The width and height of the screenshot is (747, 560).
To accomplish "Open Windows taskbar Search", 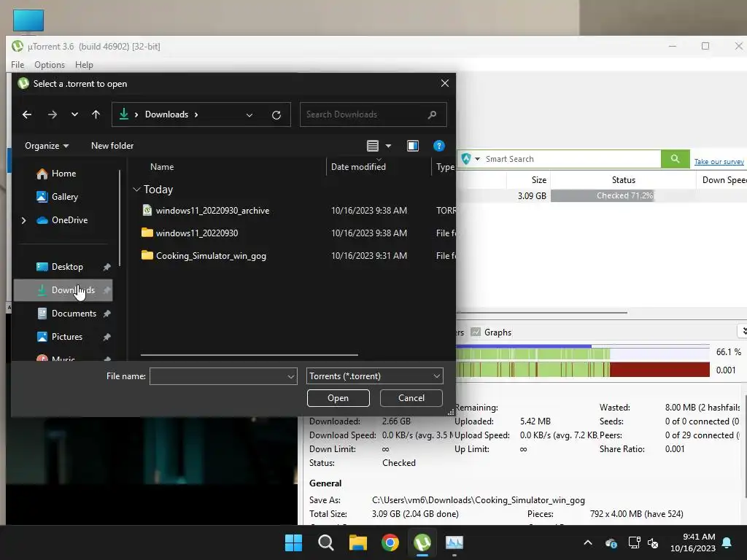I will 326,542.
